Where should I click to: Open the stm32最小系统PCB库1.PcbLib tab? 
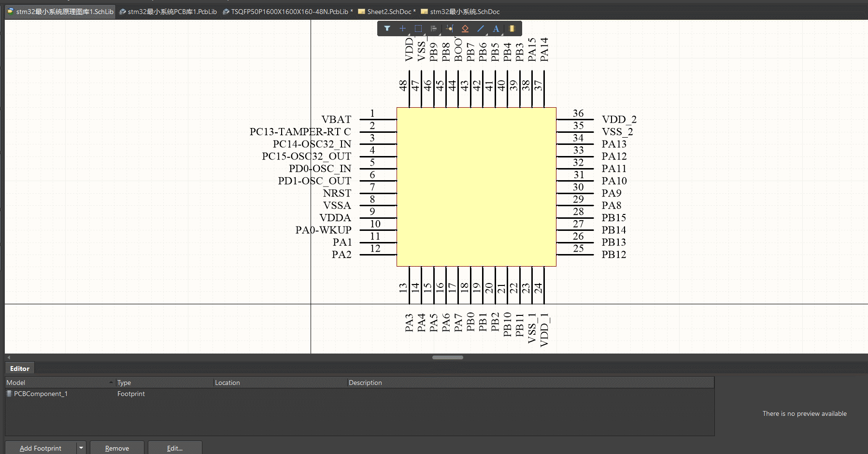(x=168, y=12)
